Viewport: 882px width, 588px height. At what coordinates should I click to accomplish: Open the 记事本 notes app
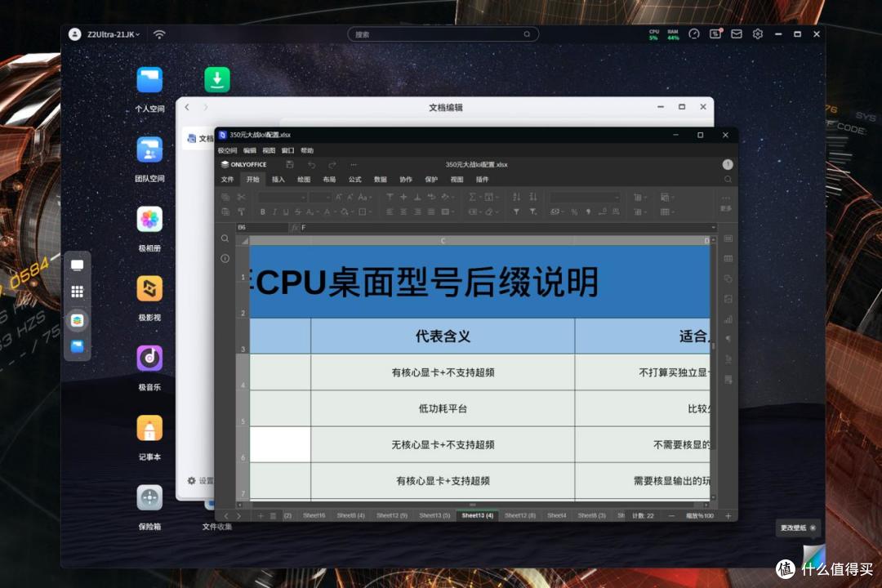(x=149, y=428)
